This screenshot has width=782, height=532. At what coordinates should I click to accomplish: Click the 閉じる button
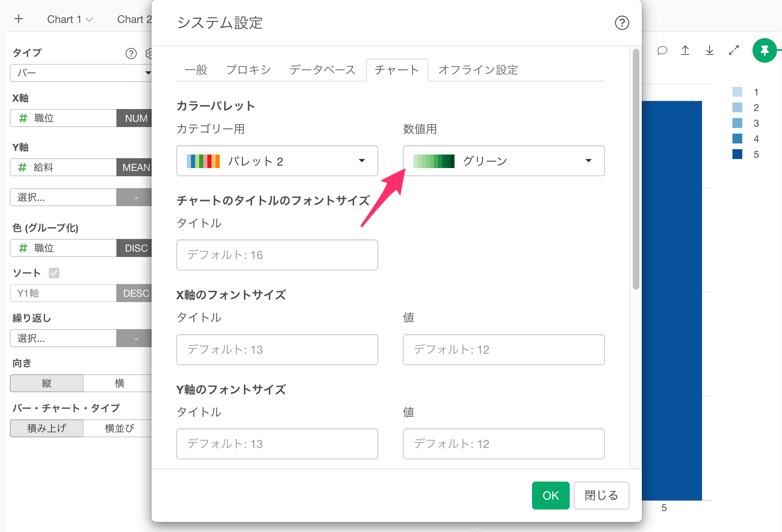(601, 496)
